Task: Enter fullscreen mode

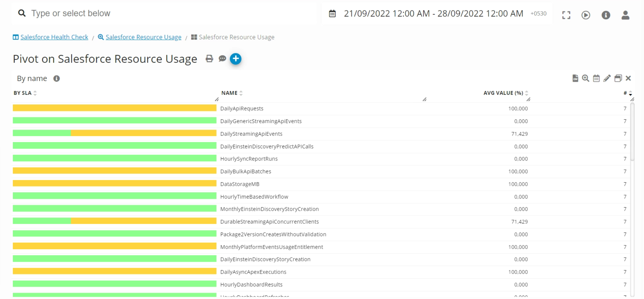Action: click(566, 15)
